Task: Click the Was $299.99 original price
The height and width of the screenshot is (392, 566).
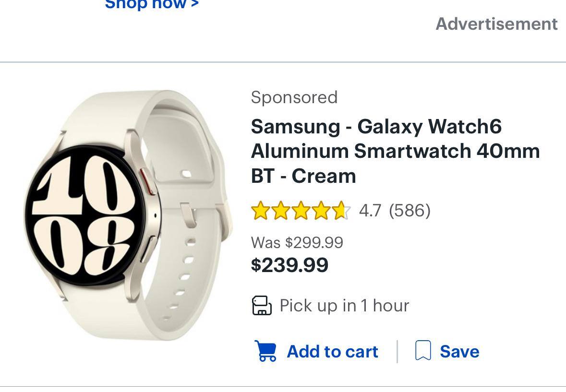Action: tap(297, 242)
